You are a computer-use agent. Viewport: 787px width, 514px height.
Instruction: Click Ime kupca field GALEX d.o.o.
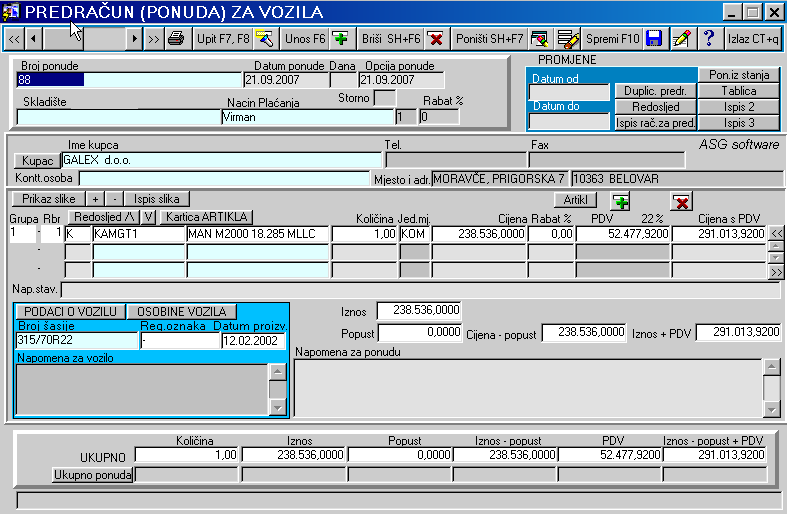click(x=221, y=160)
